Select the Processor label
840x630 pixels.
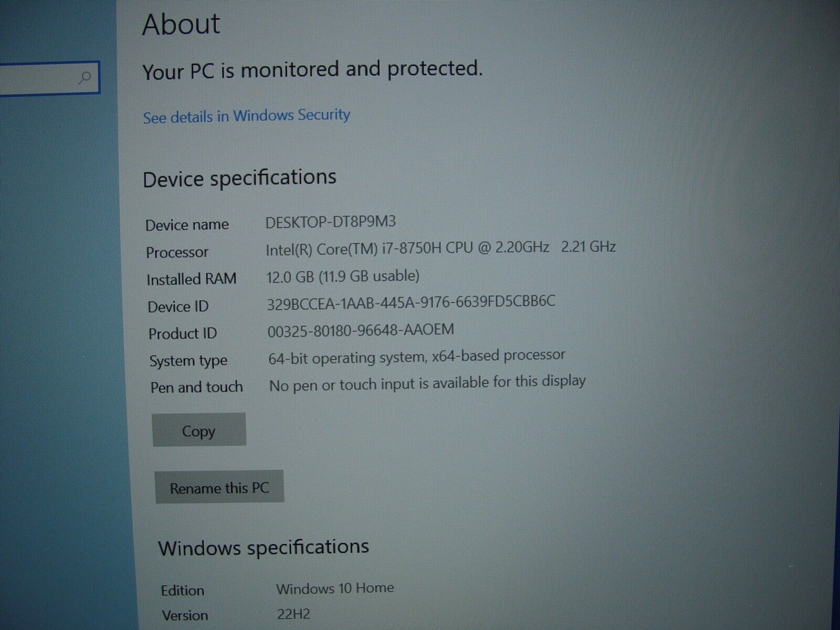[x=177, y=252]
